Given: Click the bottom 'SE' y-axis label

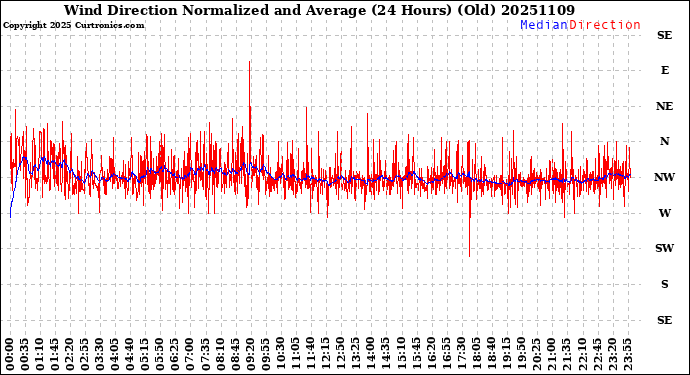Looking at the screenshot, I should (664, 320).
